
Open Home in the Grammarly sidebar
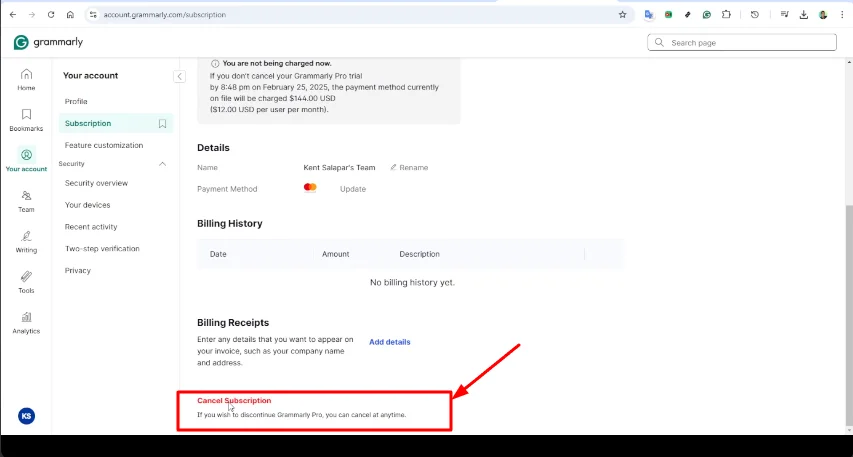[26, 79]
